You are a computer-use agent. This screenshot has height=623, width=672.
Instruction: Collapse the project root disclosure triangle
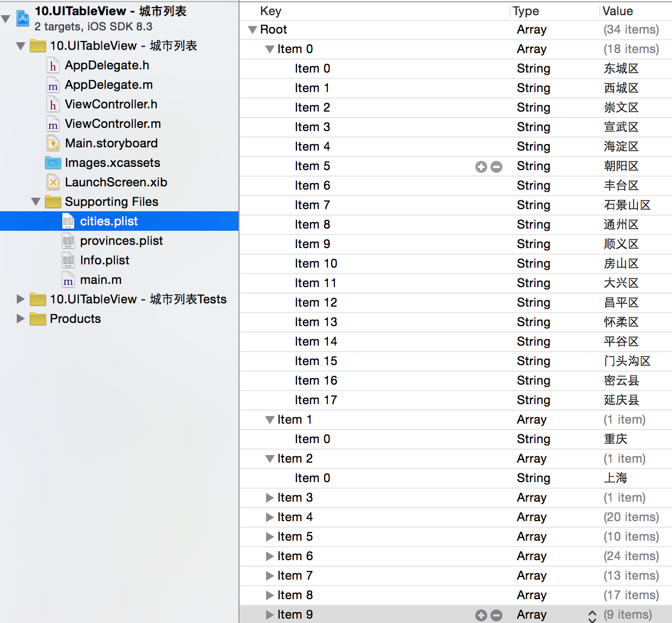click(6, 19)
